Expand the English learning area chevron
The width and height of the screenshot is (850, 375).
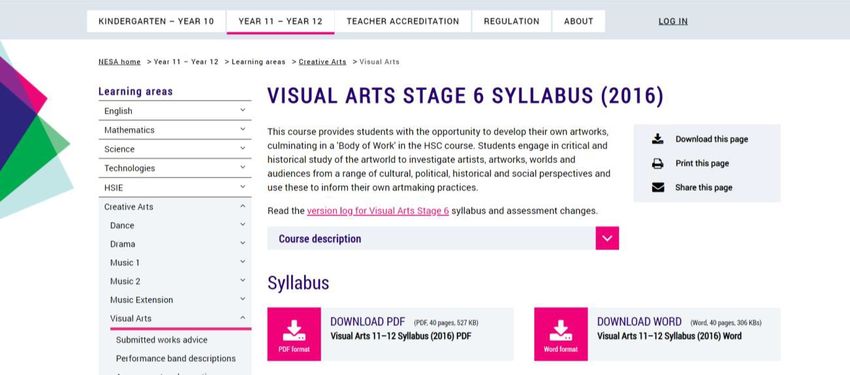[242, 110]
